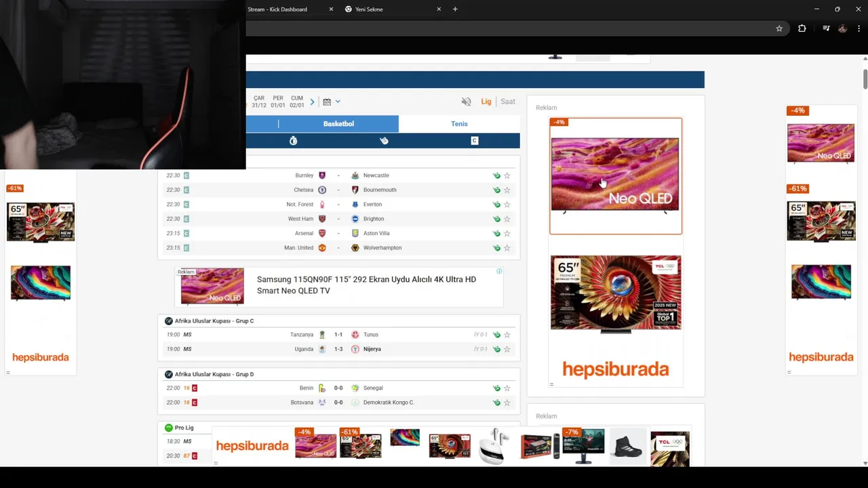Open the Chrome three-dot menu
Image resolution: width=868 pixels, height=488 pixels.
859,28
